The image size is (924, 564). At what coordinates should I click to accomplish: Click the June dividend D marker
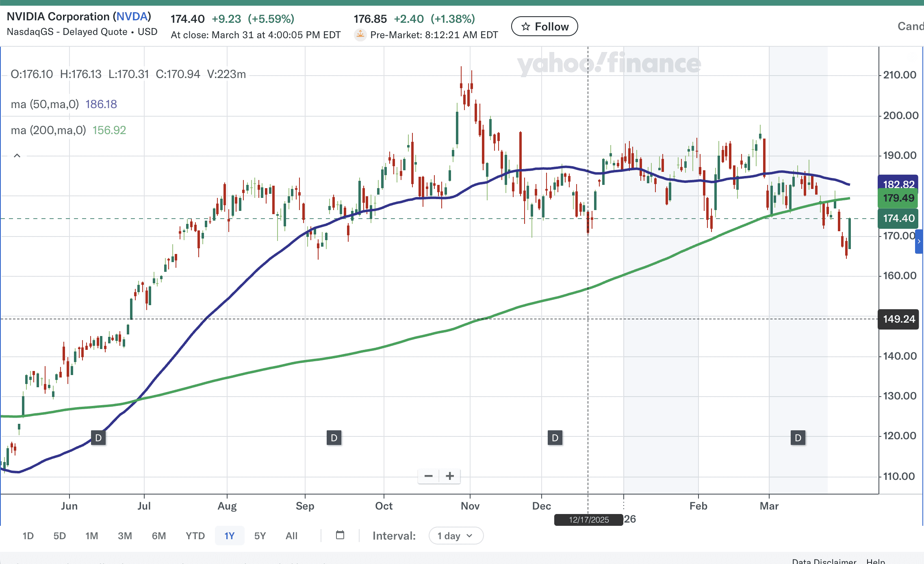98,438
